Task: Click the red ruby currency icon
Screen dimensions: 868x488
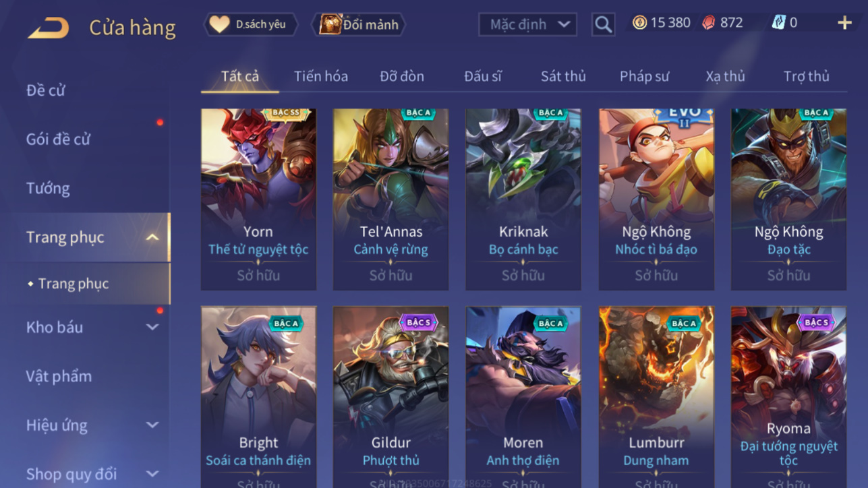Action: [x=708, y=23]
